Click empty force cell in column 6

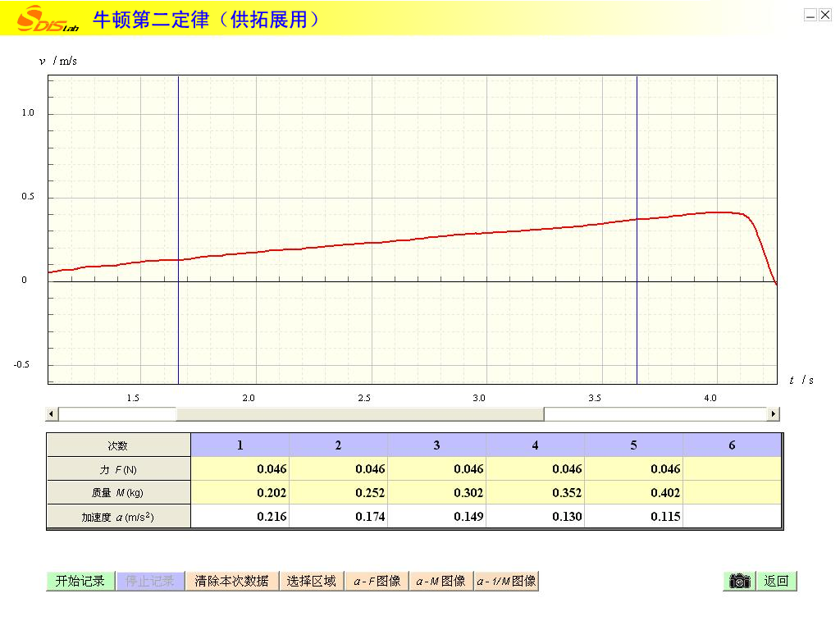[x=732, y=469]
